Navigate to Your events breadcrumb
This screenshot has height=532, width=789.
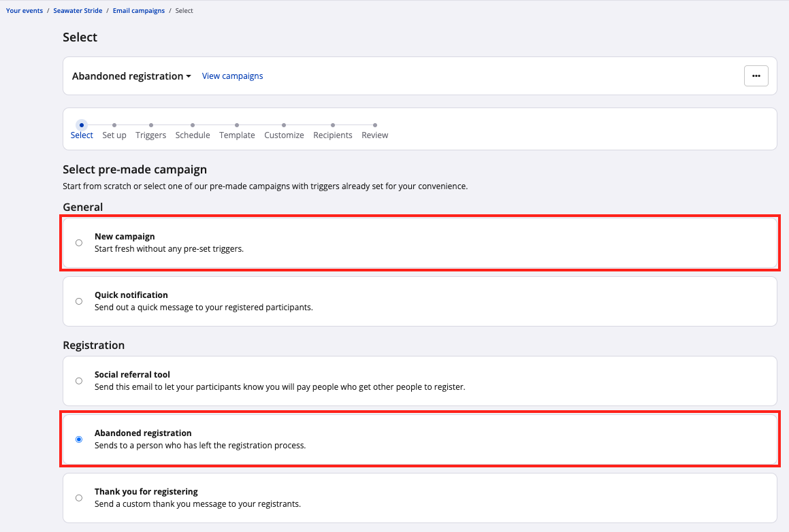(25, 11)
